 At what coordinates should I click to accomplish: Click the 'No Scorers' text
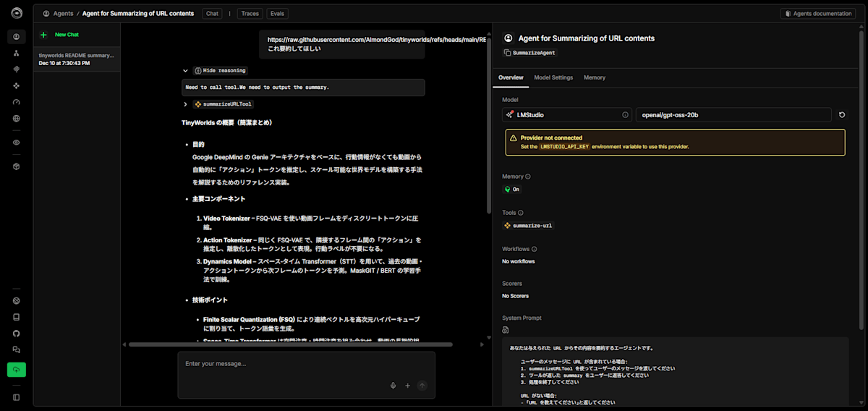click(516, 296)
